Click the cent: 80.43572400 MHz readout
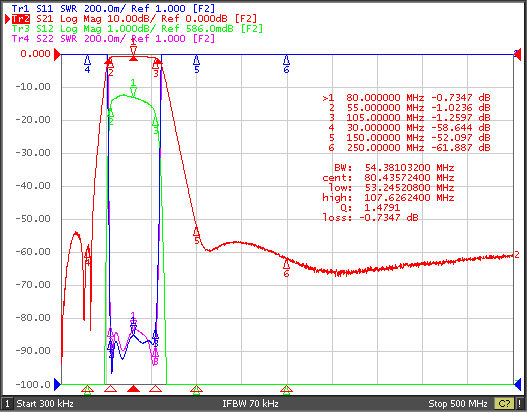 coord(388,177)
